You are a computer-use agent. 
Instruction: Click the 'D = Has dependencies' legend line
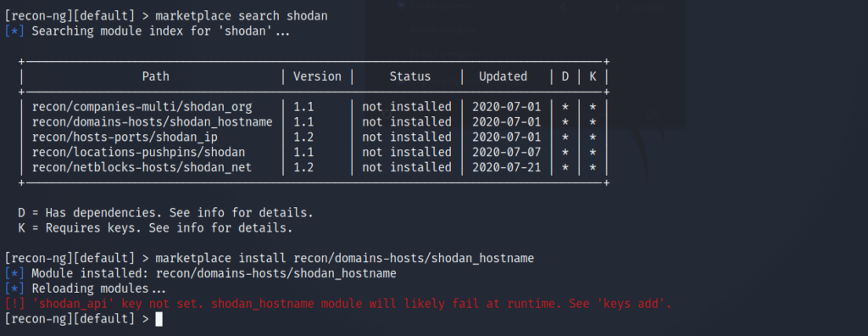point(165,212)
